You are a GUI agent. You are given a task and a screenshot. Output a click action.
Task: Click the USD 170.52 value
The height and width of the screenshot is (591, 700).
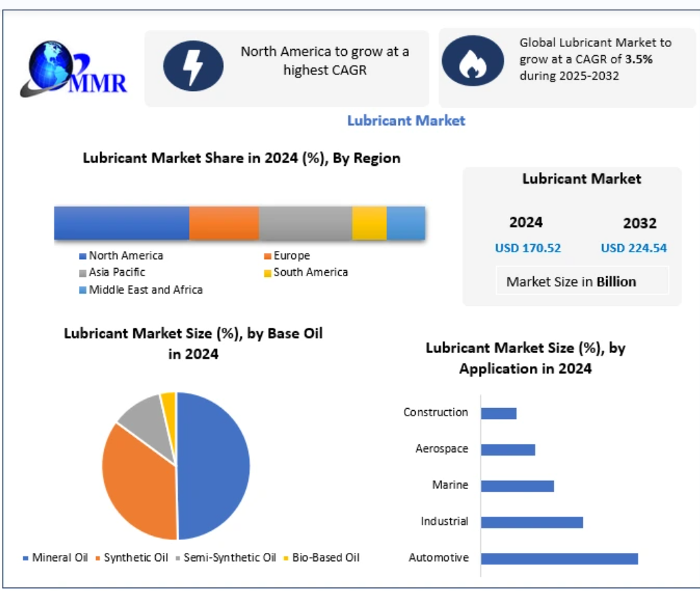click(x=528, y=248)
